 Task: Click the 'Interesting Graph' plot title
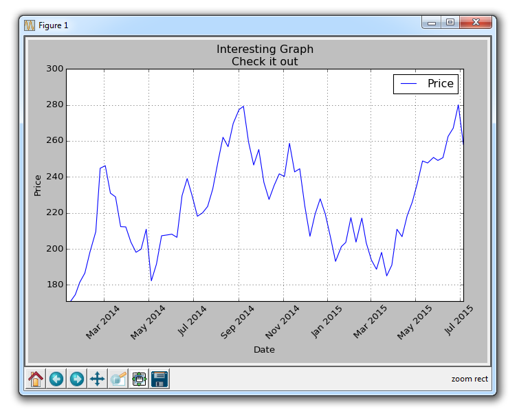tap(265, 49)
